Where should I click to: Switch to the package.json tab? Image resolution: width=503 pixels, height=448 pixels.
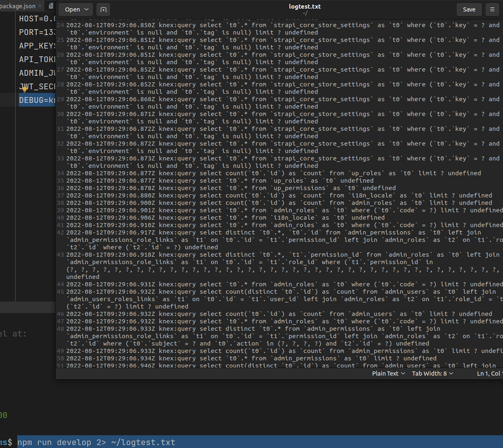tap(18, 6)
